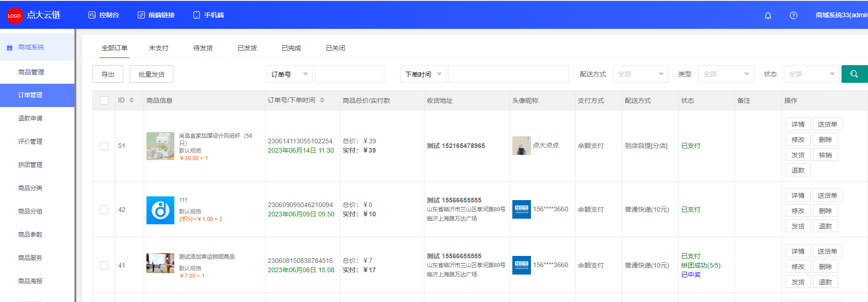Toggle the select-all checkbox in header
This screenshot has width=868, height=302.
pos(104,101)
